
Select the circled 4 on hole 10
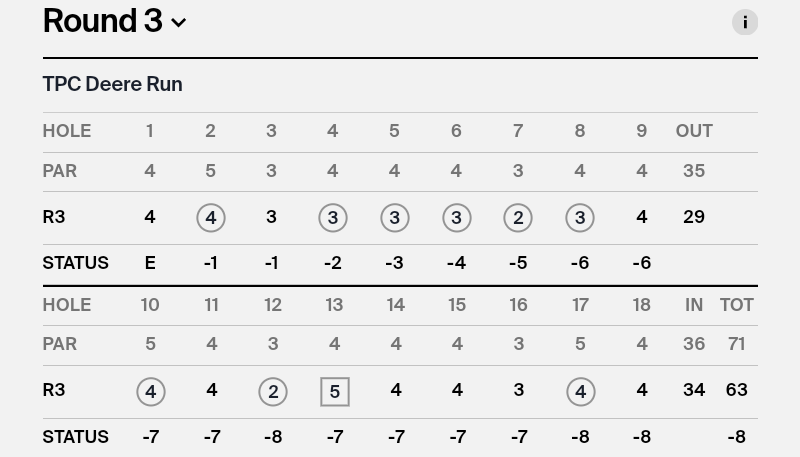coord(151,392)
